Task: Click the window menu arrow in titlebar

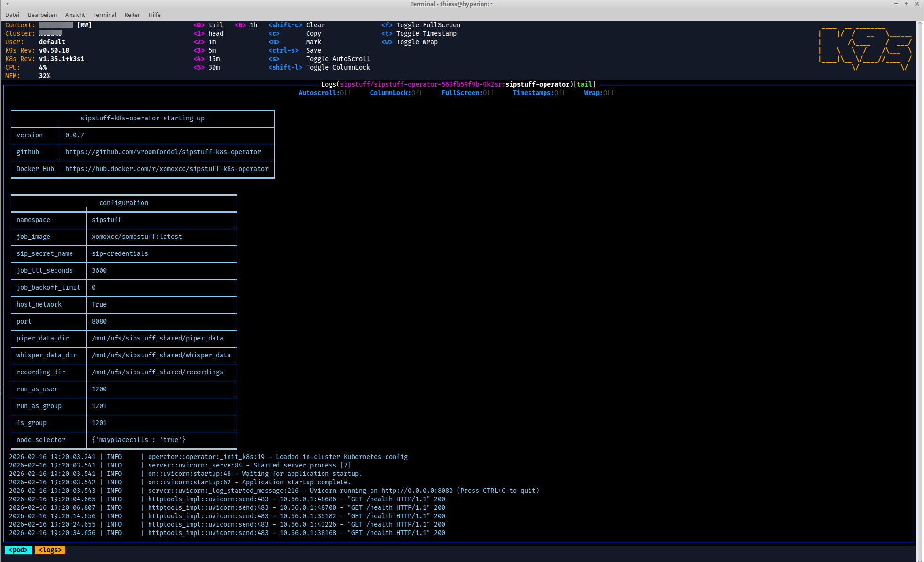Action: point(8,4)
